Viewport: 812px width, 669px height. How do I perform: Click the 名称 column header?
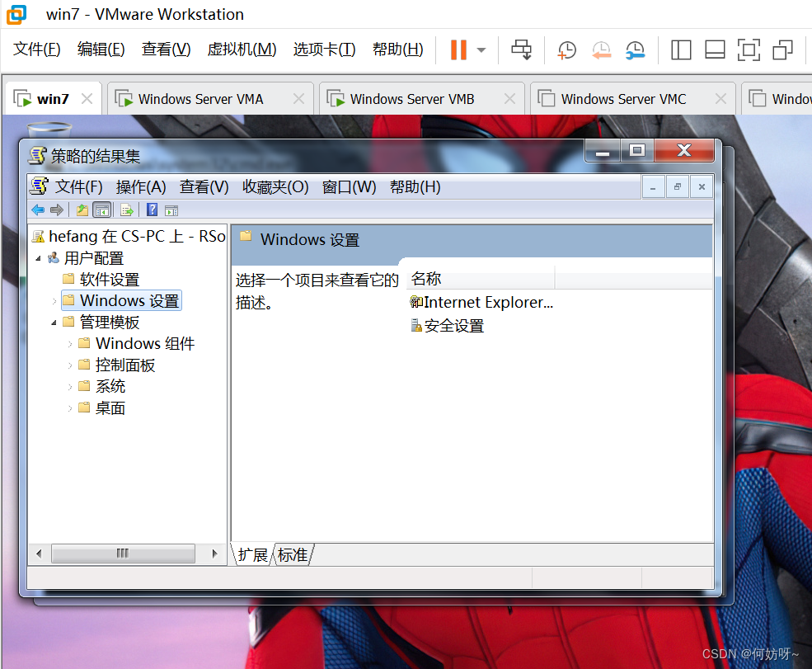click(x=480, y=279)
